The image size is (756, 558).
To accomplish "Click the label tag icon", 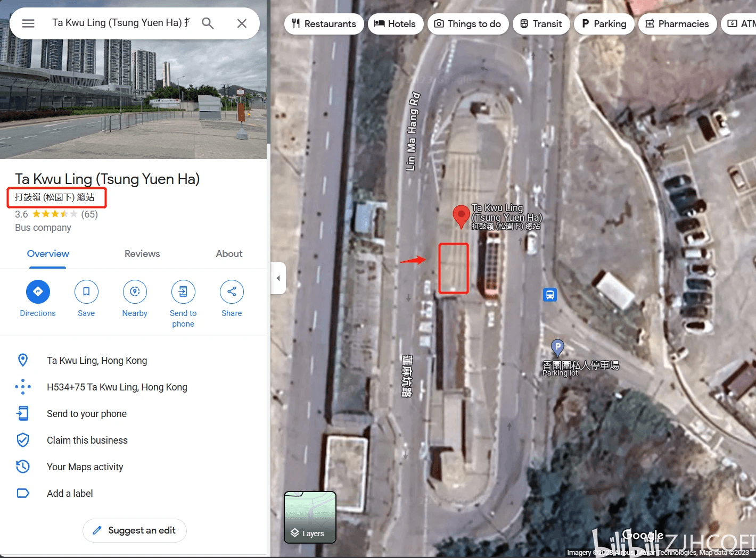I will (x=23, y=493).
